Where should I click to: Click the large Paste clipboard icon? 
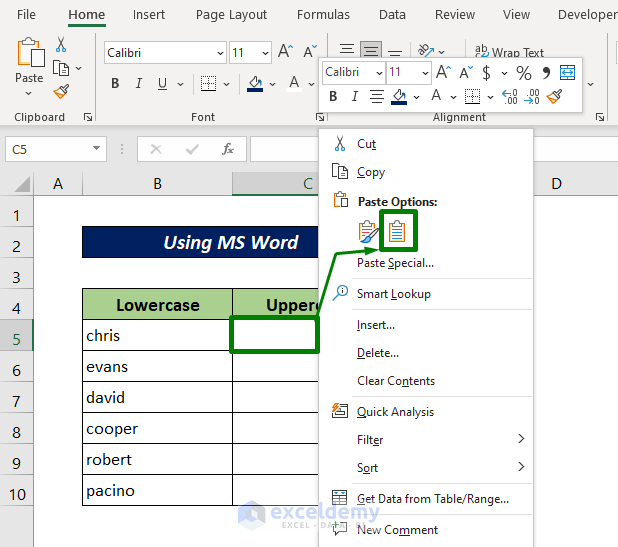[x=30, y=52]
